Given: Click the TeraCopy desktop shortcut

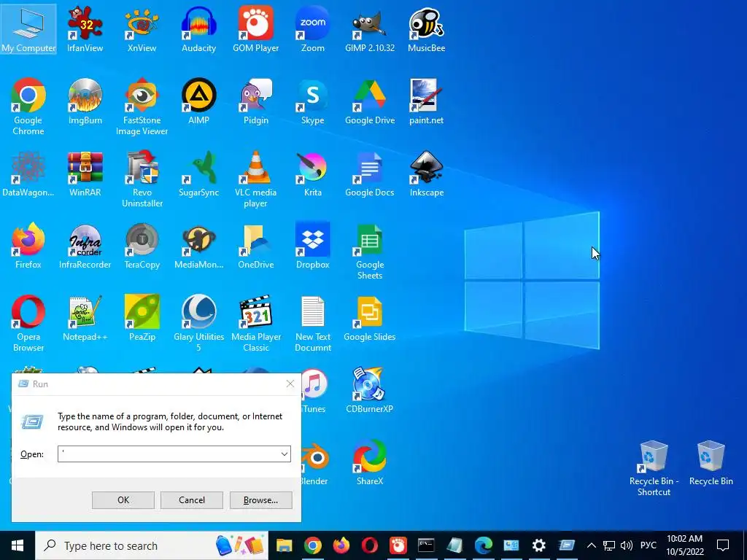Looking at the screenshot, I should click(142, 245).
